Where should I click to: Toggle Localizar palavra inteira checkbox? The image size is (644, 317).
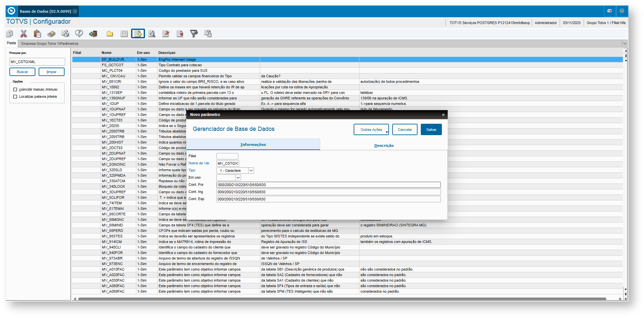click(15, 97)
